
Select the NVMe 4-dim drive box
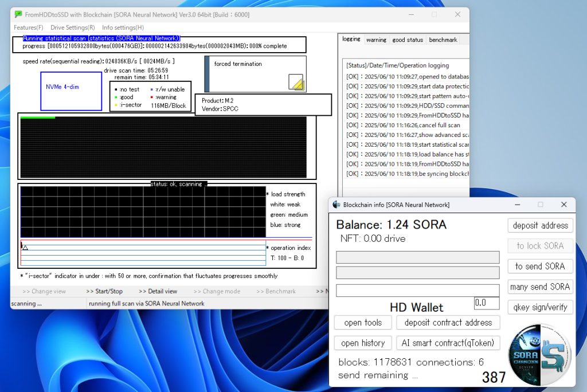(x=63, y=91)
